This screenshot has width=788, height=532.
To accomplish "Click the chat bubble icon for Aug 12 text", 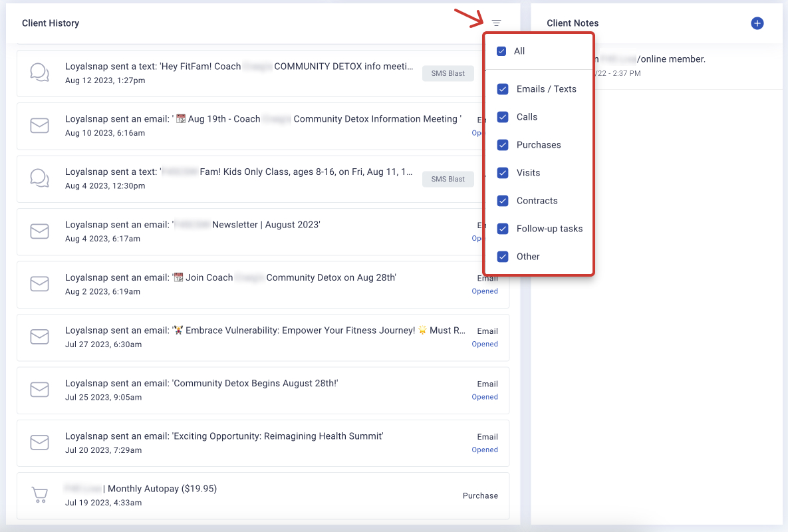I will (x=40, y=72).
